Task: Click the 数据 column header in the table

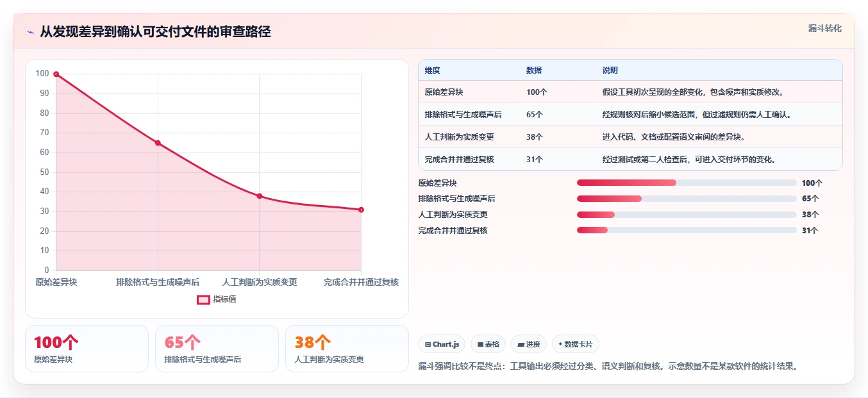Action: point(534,70)
